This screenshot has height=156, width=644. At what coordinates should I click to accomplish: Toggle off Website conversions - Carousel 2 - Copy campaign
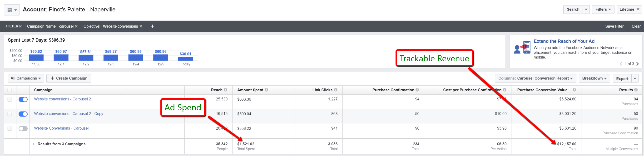[23, 114]
